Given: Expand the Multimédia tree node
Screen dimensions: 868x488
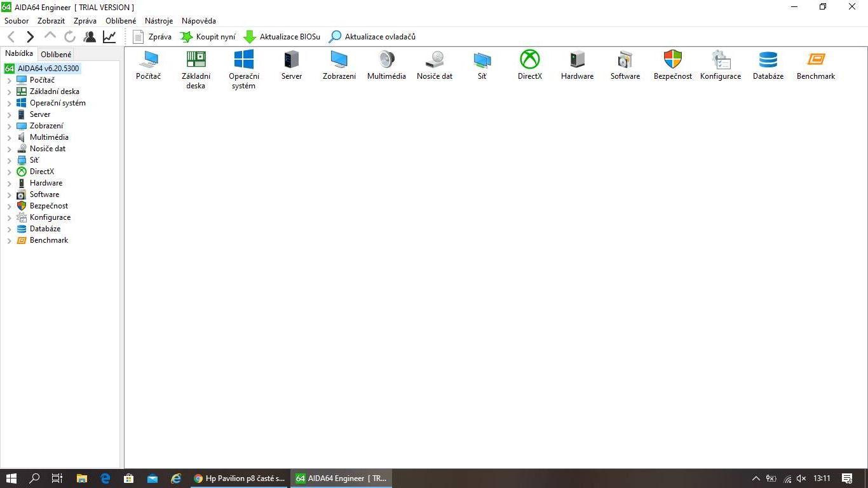Looking at the screenshot, I should coord(9,138).
